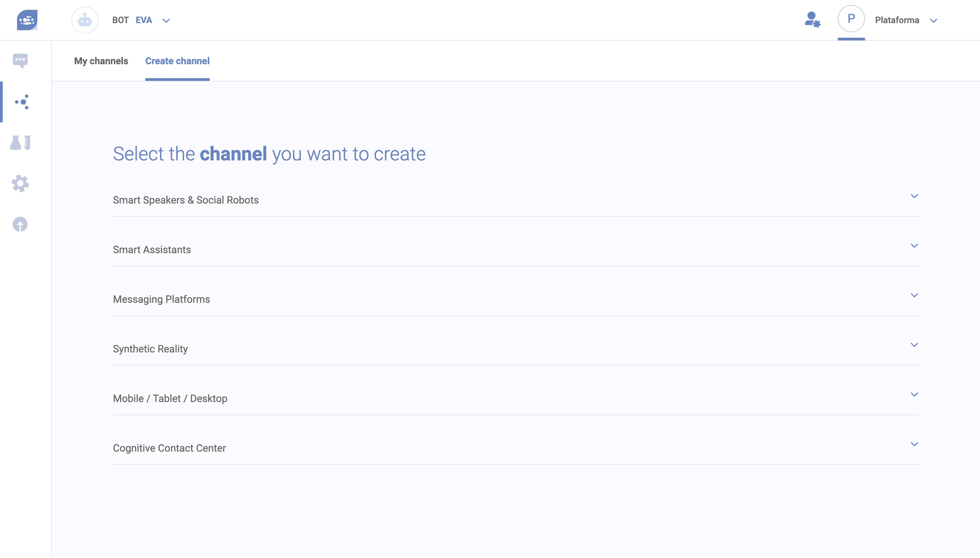Expand the Smart Assistants chevron
This screenshot has width=980, height=558.
[x=914, y=246]
